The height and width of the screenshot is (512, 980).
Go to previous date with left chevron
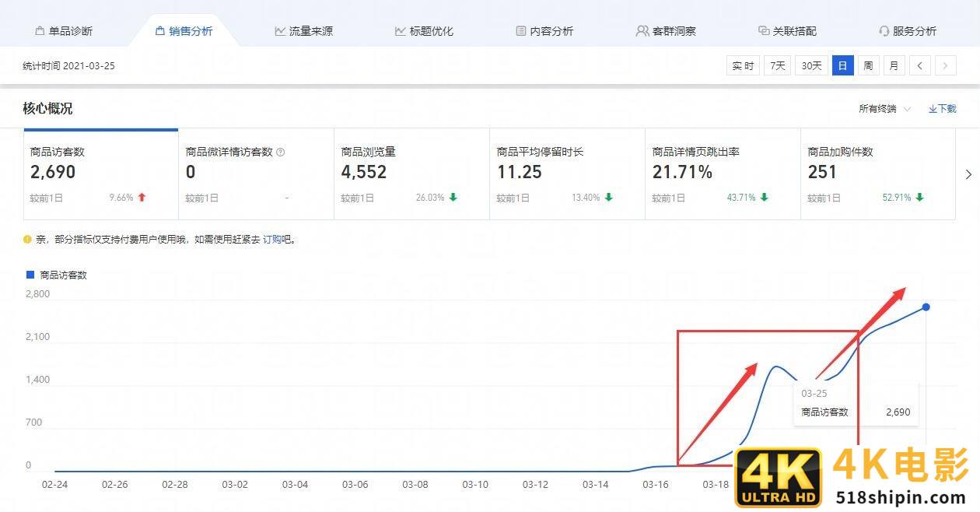coord(919,65)
